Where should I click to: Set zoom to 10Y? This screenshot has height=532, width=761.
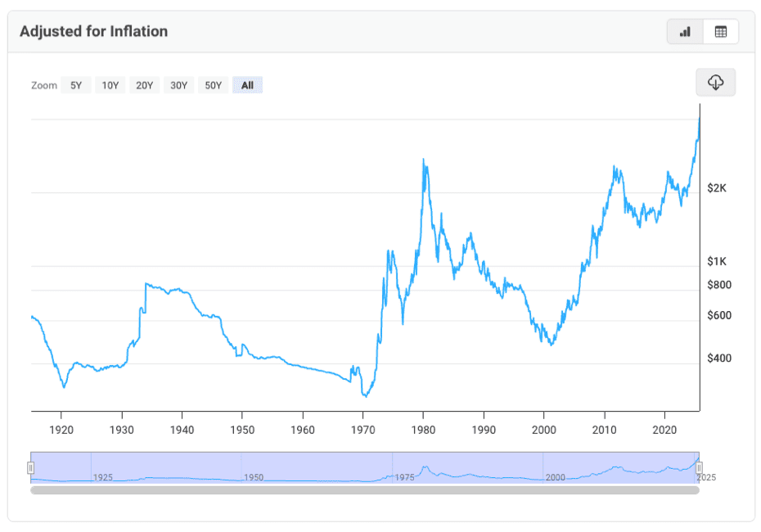[110, 85]
